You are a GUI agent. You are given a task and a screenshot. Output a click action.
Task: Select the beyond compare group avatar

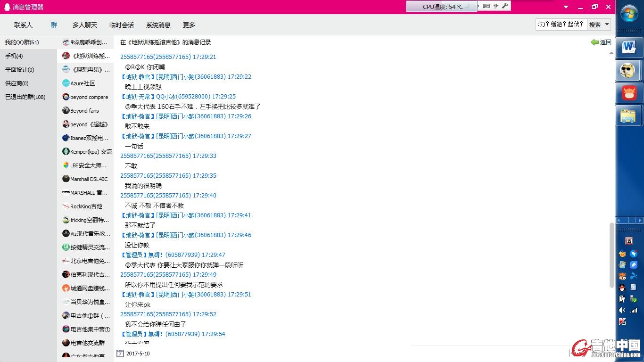click(66, 97)
